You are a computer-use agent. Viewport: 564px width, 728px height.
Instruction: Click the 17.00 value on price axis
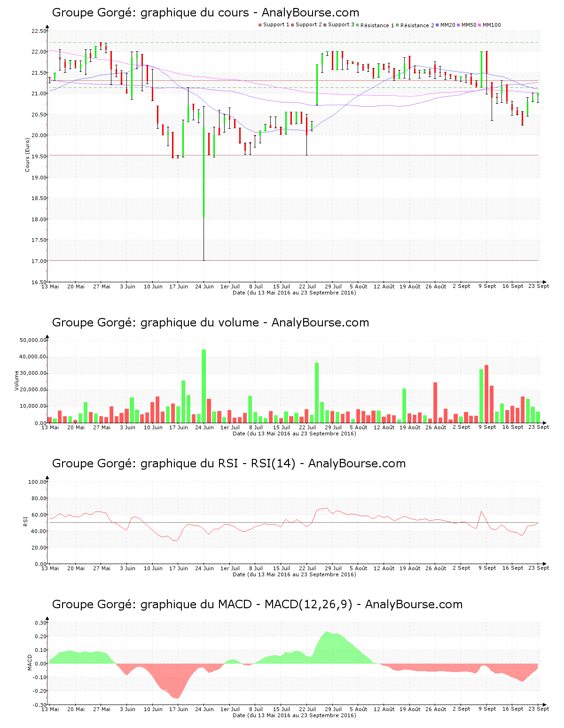pos(39,261)
